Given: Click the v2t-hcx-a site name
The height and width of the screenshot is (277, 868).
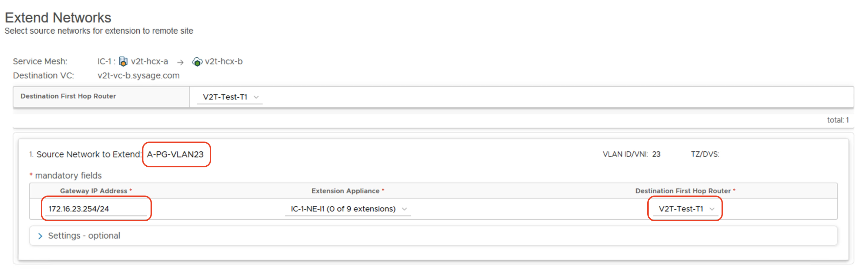Looking at the screenshot, I should (x=150, y=61).
